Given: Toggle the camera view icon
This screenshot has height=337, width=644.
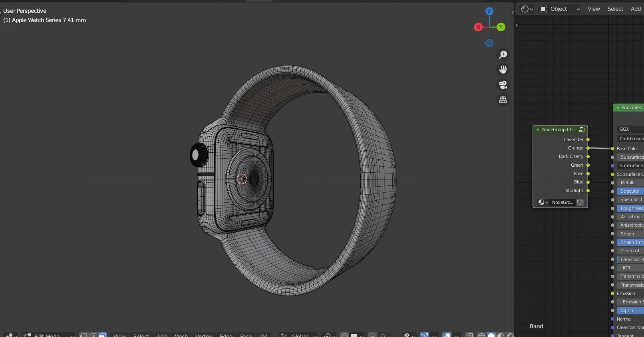Looking at the screenshot, I should 503,85.
